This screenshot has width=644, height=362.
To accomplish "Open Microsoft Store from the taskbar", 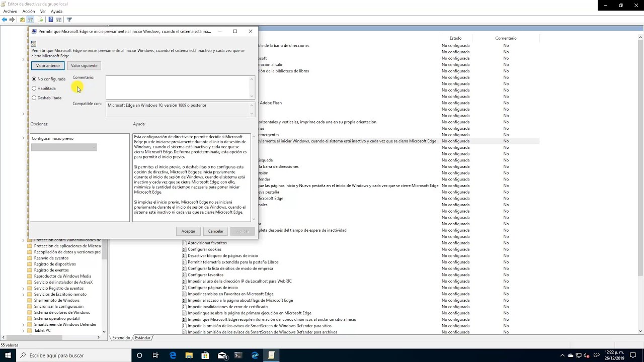I will tap(205, 355).
